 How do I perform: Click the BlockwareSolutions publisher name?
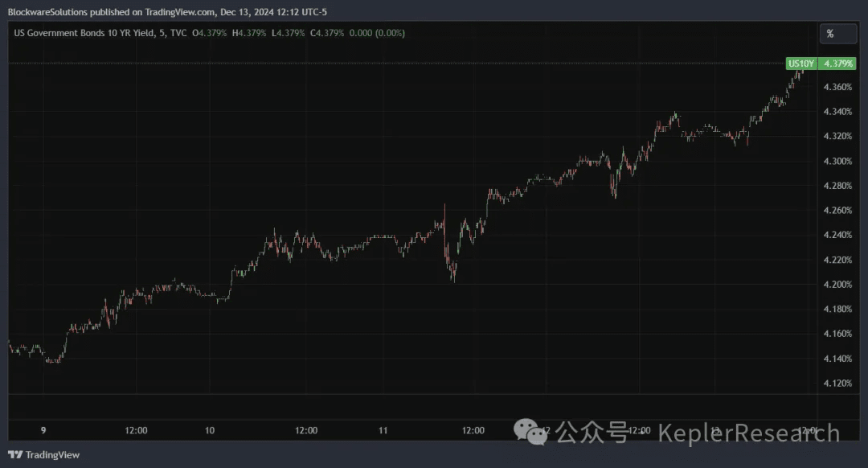(47, 12)
